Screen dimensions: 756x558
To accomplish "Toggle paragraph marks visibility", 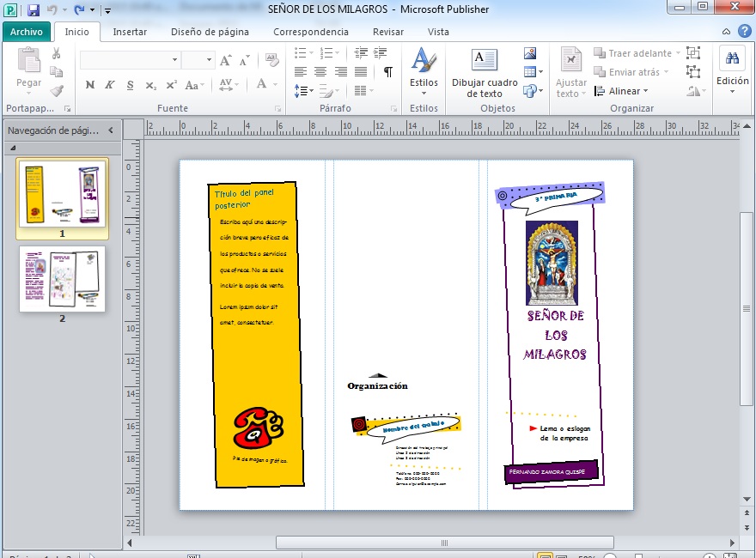I will pos(388,72).
